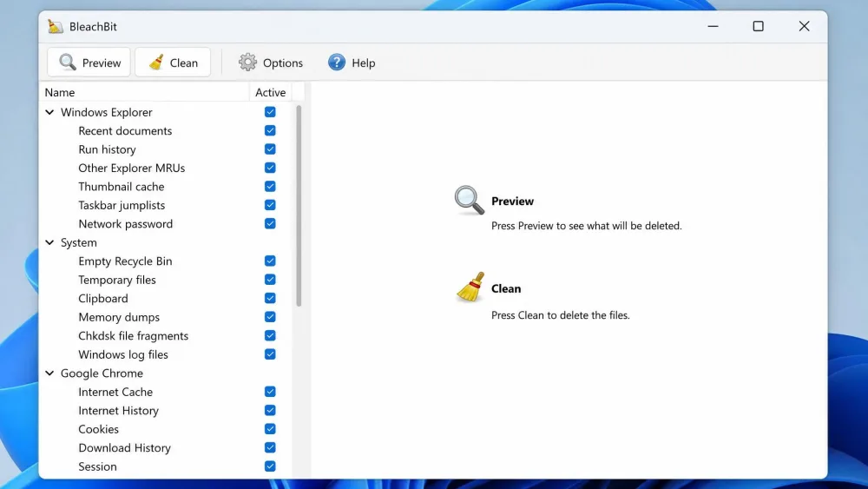Click the Active column header

click(x=270, y=92)
